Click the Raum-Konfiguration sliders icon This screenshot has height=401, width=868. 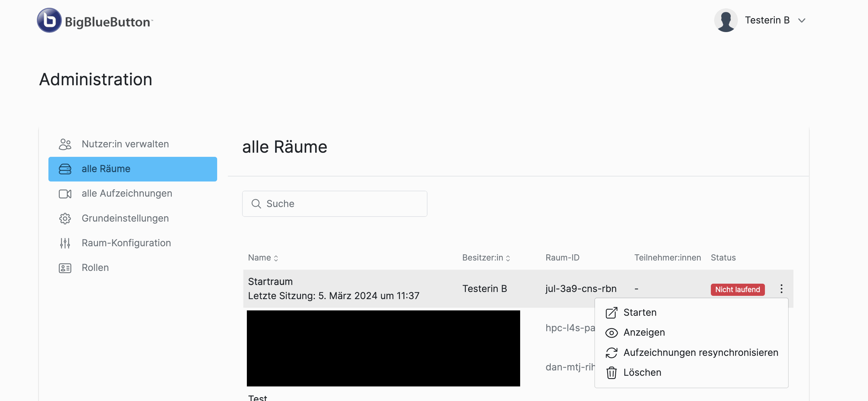point(65,243)
